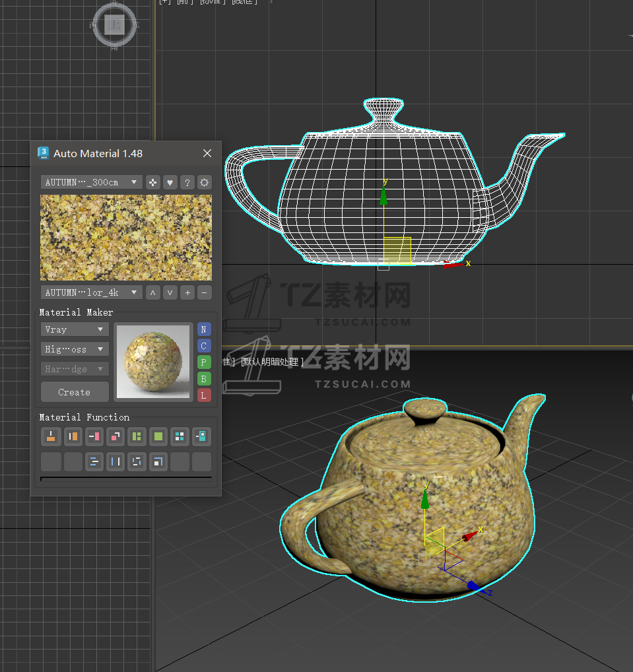Open the settings gear icon
This screenshot has height=672, width=633.
pyautogui.click(x=205, y=182)
